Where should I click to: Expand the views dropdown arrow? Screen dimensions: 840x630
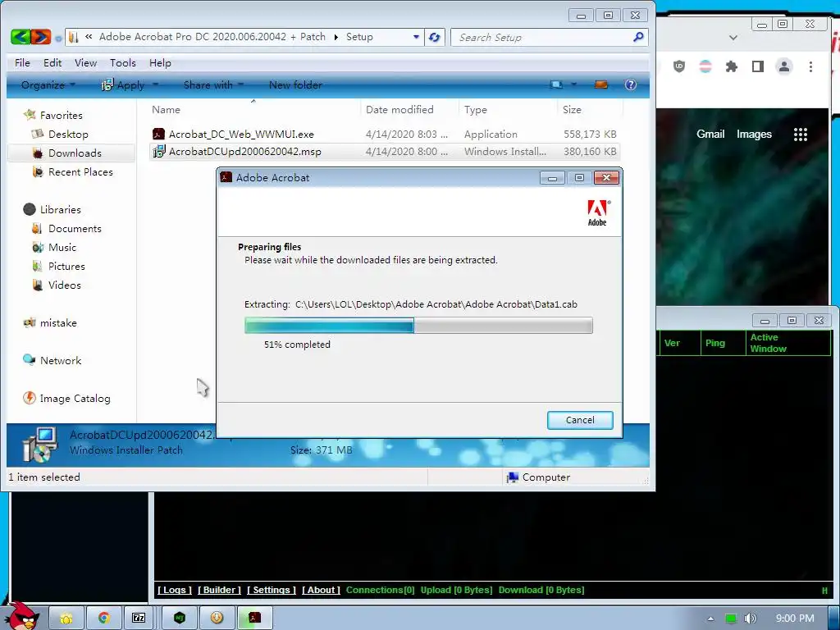pyautogui.click(x=573, y=84)
